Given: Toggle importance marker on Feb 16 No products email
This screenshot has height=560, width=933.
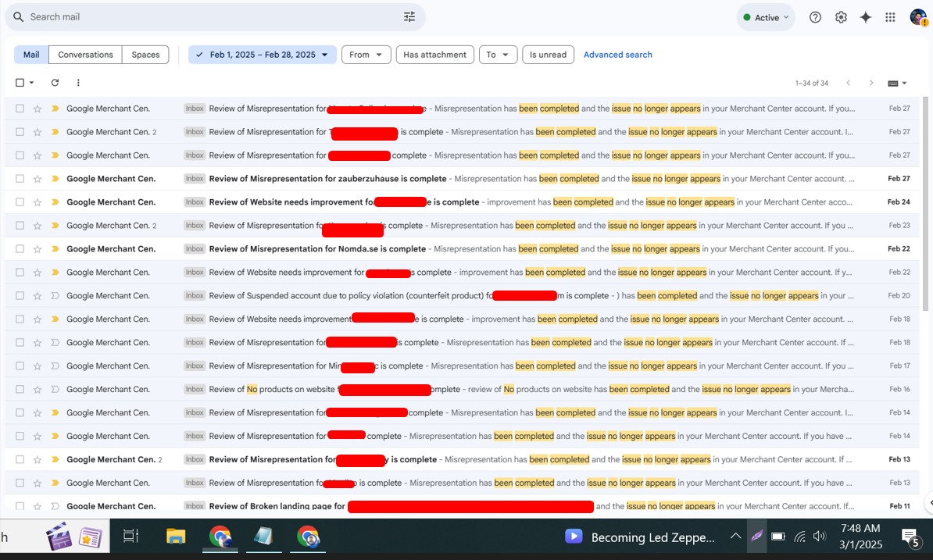Looking at the screenshot, I should 55,390.
